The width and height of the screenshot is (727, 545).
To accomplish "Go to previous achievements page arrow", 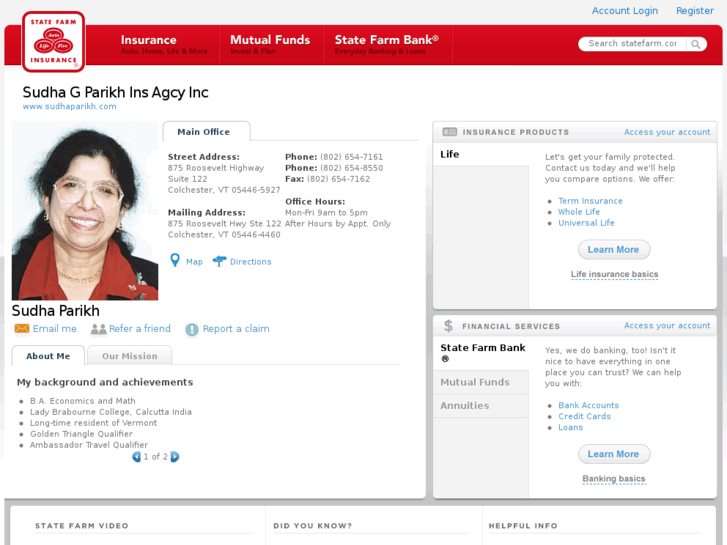I will pos(137,457).
